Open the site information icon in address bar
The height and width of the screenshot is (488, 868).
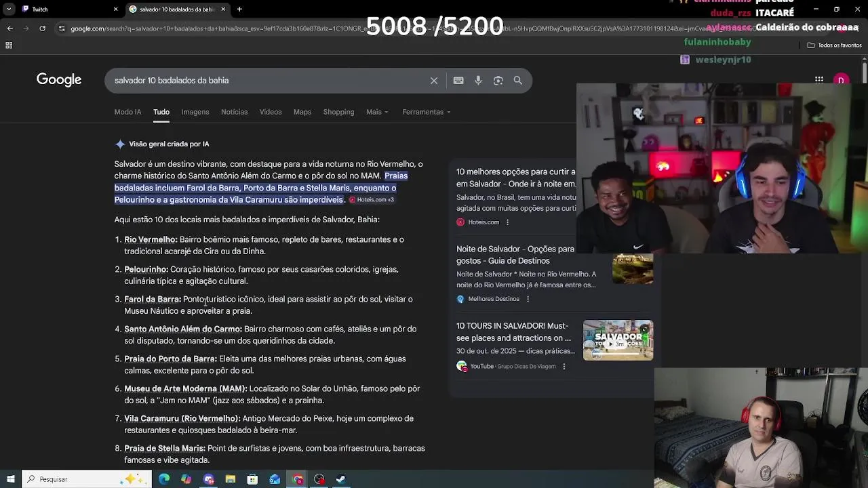(62, 28)
